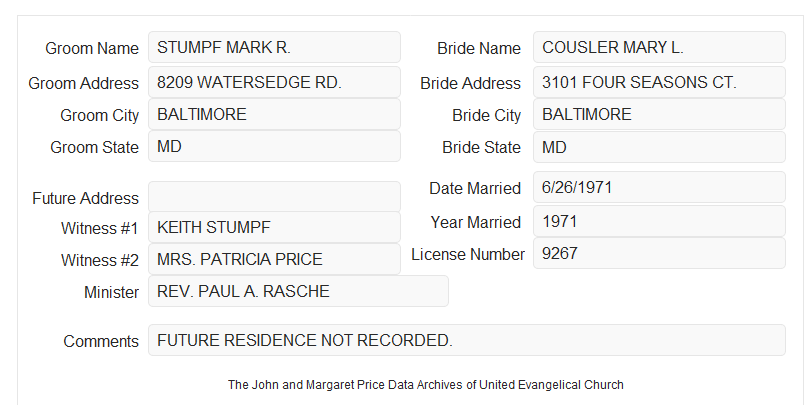Viewport: 805px width, 405px height.
Task: Click the Groom State MD field
Action: click(274, 146)
